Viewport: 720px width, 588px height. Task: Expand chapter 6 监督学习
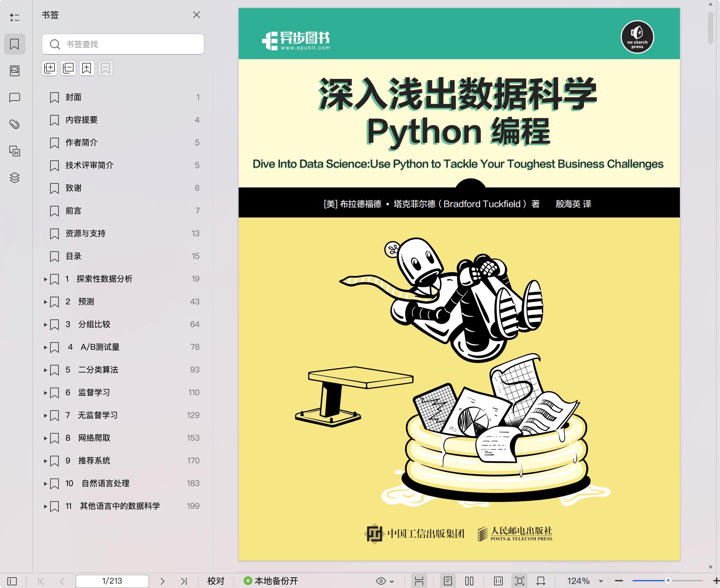point(45,393)
